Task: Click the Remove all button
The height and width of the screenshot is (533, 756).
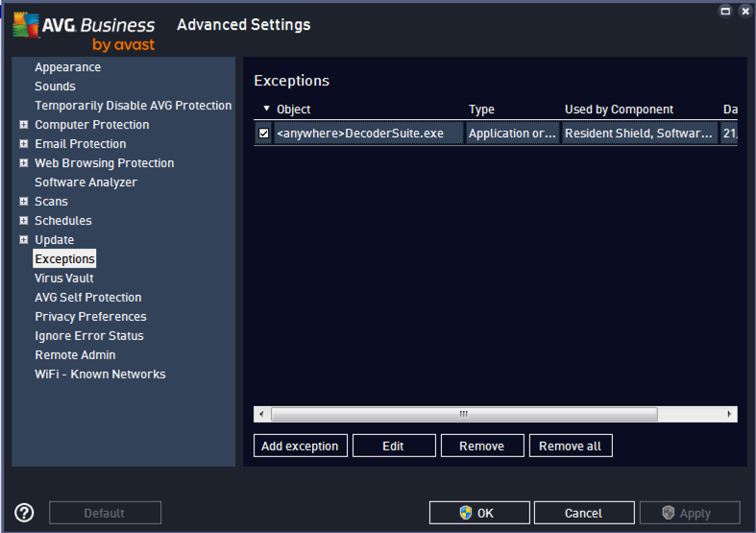Action: pyautogui.click(x=571, y=446)
